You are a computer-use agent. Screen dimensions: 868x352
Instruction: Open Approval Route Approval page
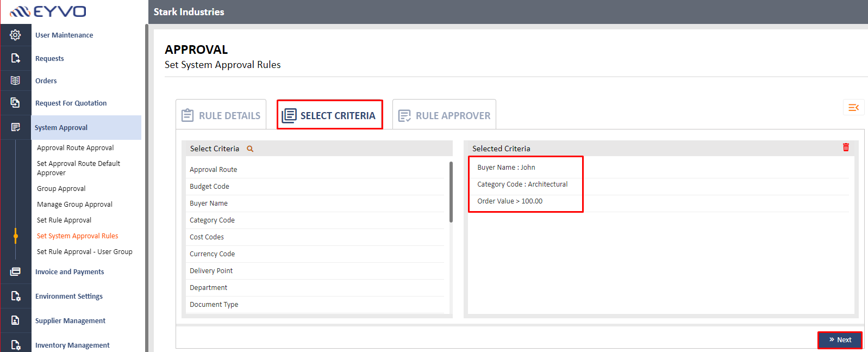coord(76,147)
